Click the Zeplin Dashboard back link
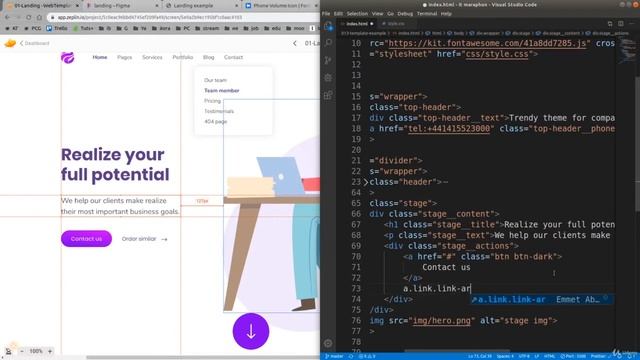 [x=35, y=43]
